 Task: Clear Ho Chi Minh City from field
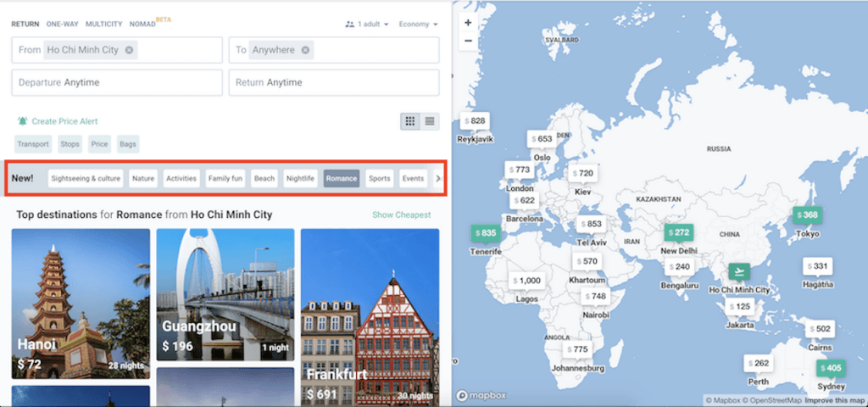[129, 50]
